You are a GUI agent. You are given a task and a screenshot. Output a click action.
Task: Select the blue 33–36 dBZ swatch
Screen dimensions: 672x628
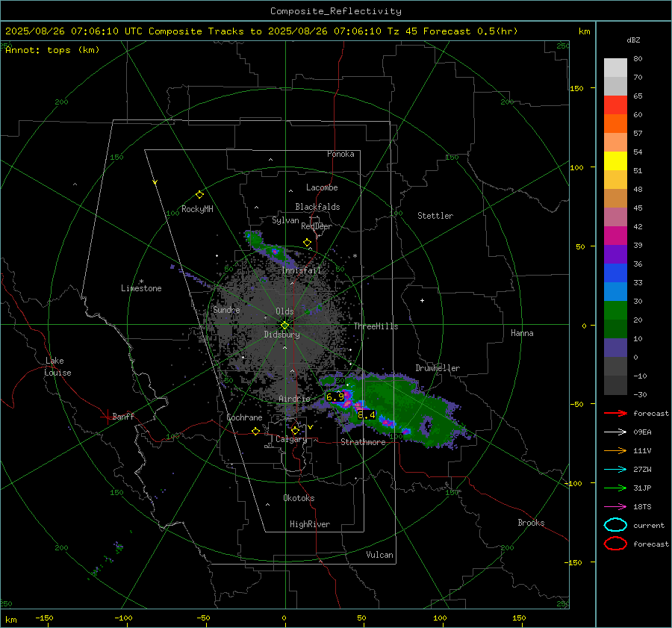(615, 273)
